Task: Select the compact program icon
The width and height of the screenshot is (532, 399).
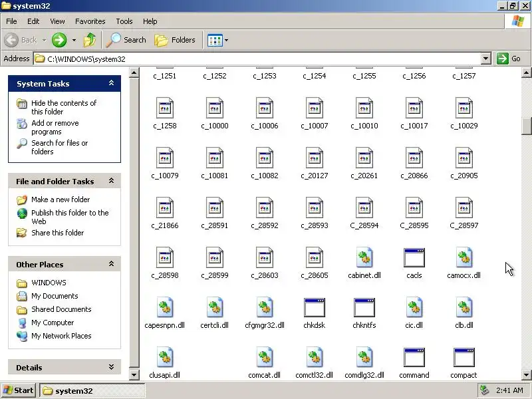Action: click(464, 357)
